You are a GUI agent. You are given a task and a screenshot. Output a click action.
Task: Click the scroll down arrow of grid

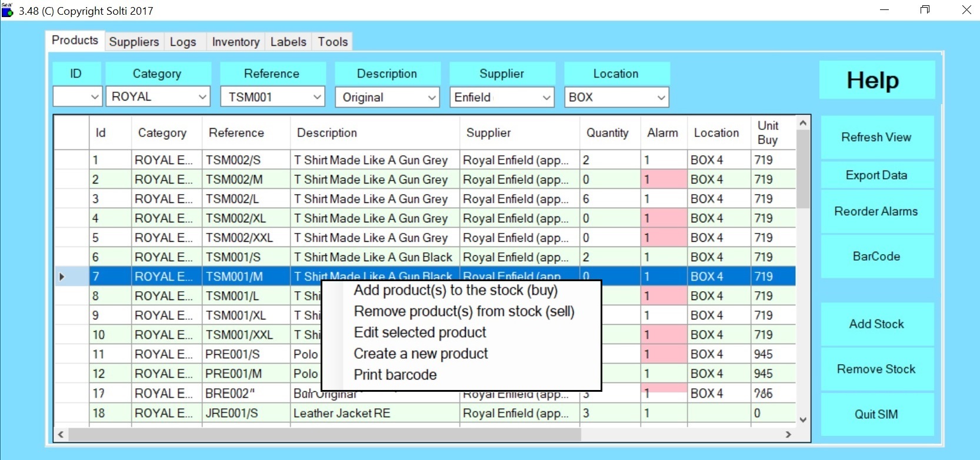coord(803,419)
